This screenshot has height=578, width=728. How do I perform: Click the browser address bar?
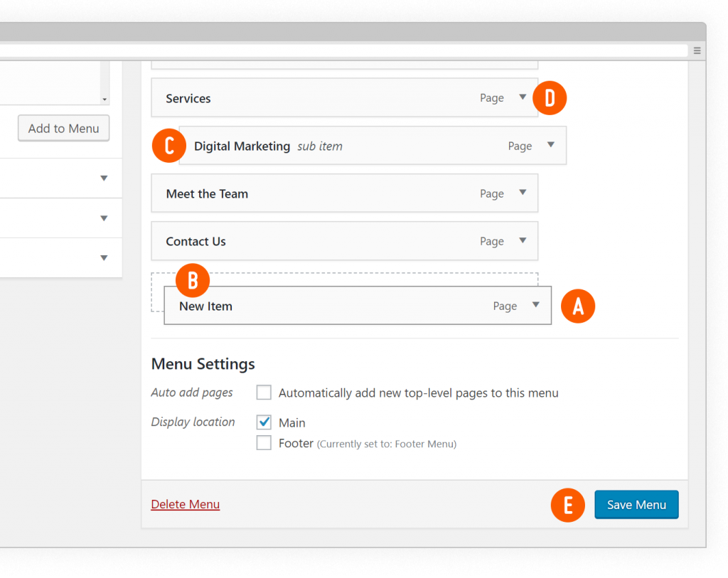click(343, 50)
